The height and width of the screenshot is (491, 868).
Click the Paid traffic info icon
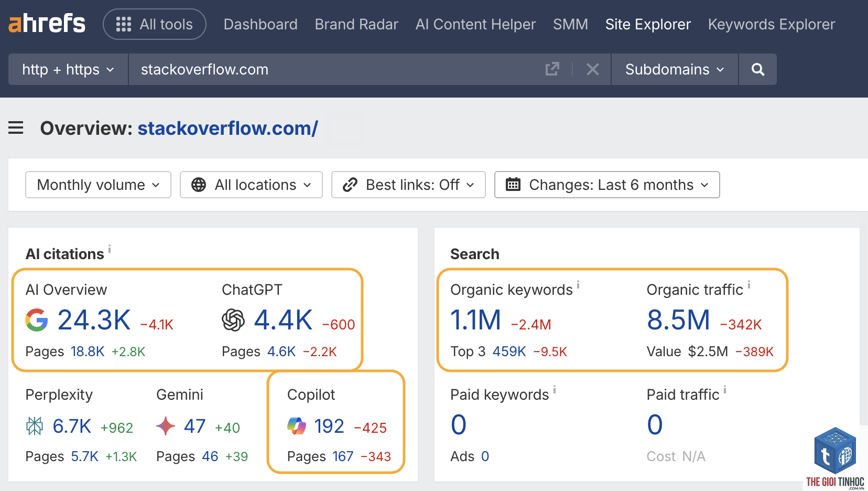(x=725, y=389)
